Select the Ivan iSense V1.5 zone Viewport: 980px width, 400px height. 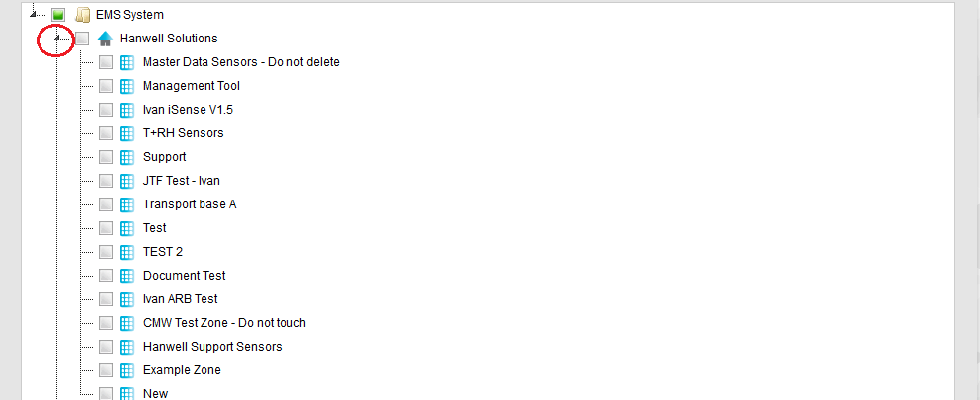pyautogui.click(x=188, y=110)
